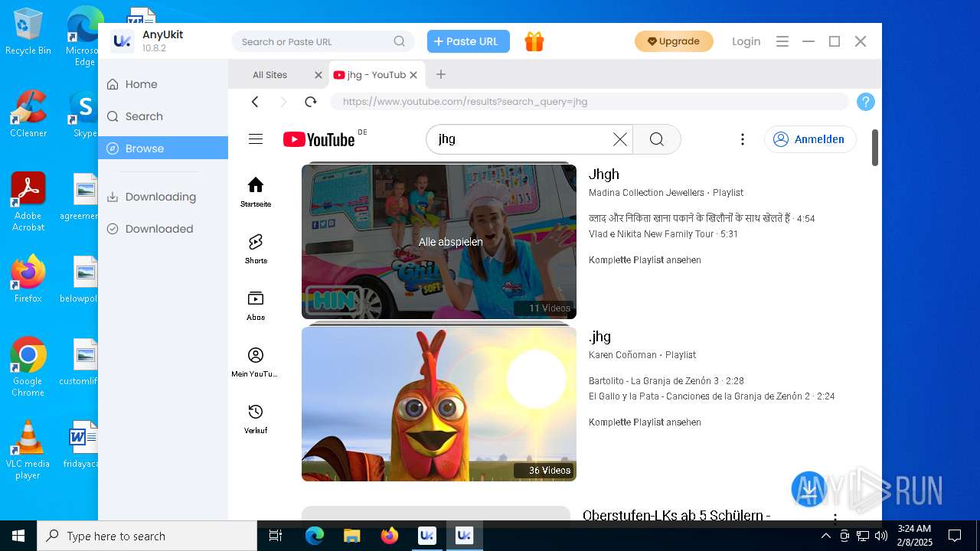Click 'Komplette Playlist ansehen' under .jhg
980x551 pixels.
645,422
